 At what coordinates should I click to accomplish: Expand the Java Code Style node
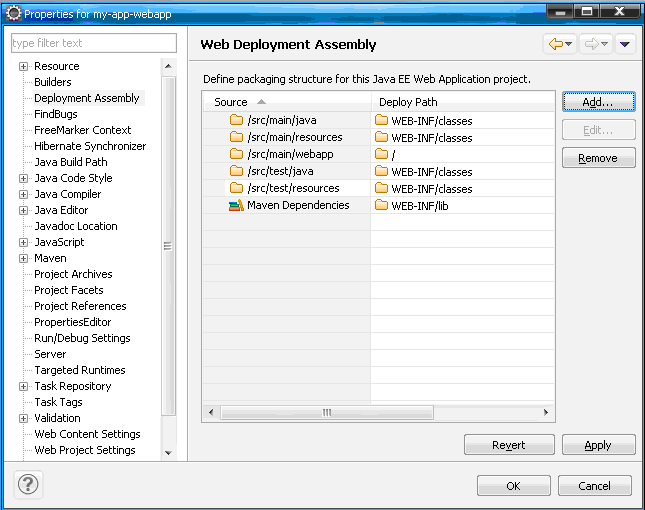(24, 178)
